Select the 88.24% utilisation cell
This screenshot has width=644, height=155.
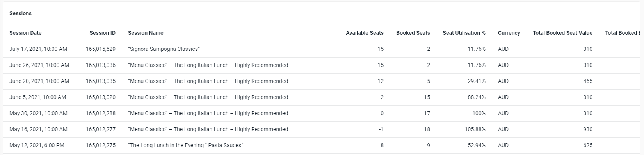coord(477,97)
